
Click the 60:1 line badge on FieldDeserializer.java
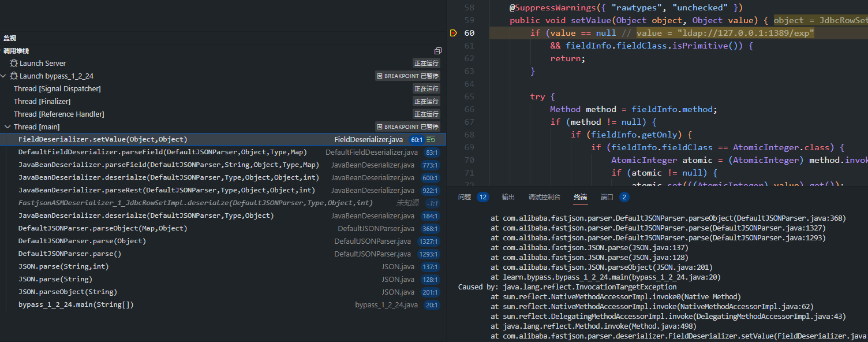pos(416,140)
